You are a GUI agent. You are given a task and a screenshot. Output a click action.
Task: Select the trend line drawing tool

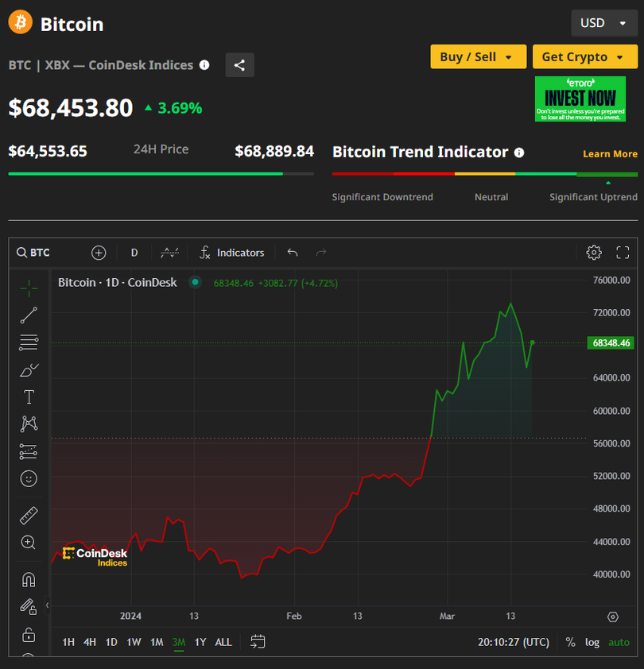[29, 315]
